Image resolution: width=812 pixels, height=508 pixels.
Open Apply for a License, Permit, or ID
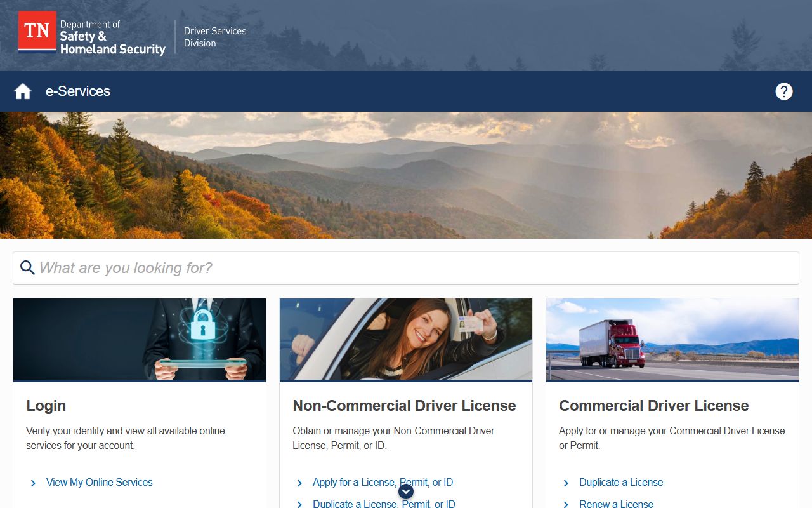(383, 483)
